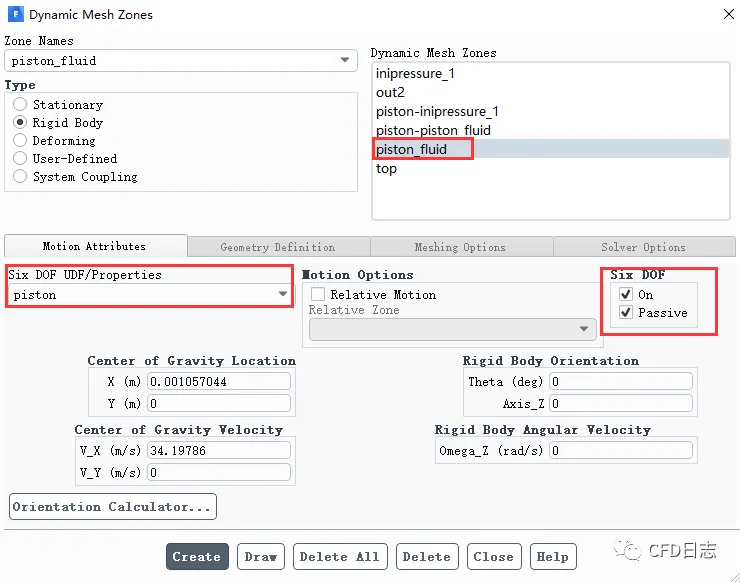The image size is (740, 582).
Task: Click the V_X velocity input field
Action: pos(219,451)
